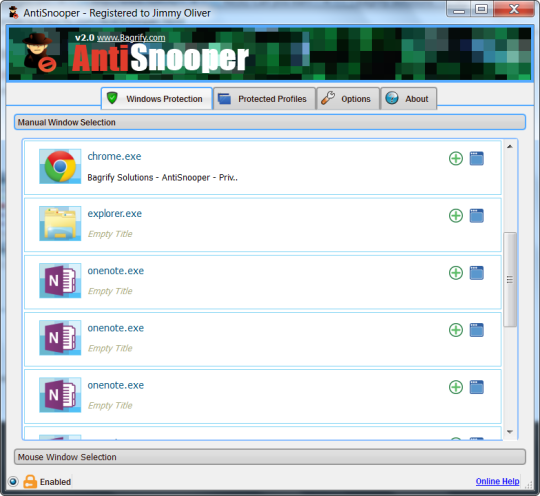
Task: Click the 'Empty Title' text under explorer.exe
Action: point(110,234)
